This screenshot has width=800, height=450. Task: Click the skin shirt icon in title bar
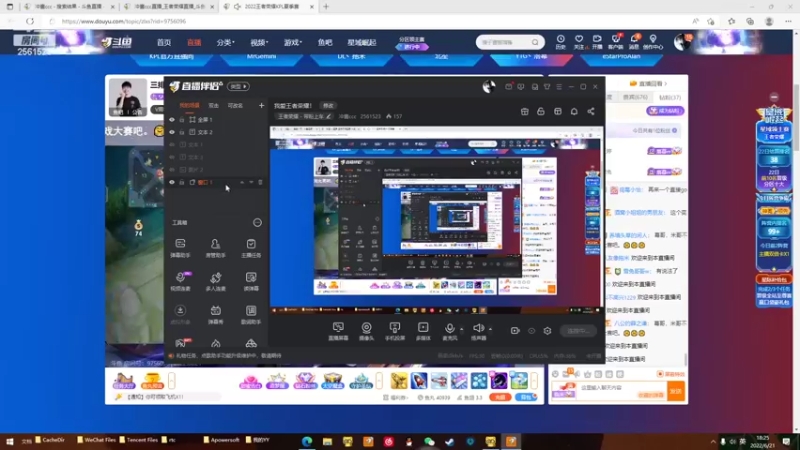coord(547,87)
